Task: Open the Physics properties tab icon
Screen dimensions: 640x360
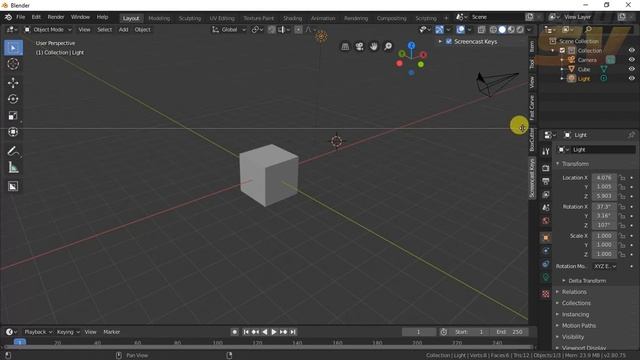Action: tap(546, 251)
